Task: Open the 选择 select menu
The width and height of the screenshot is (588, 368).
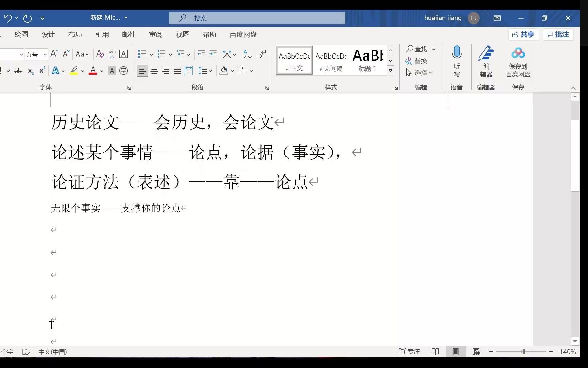Action: tap(419, 73)
